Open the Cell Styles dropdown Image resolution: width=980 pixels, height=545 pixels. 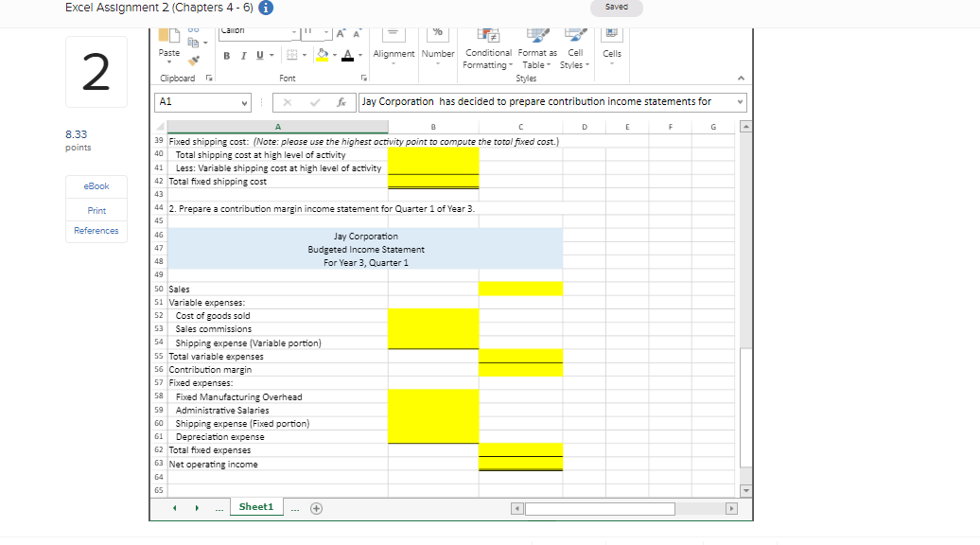click(572, 59)
